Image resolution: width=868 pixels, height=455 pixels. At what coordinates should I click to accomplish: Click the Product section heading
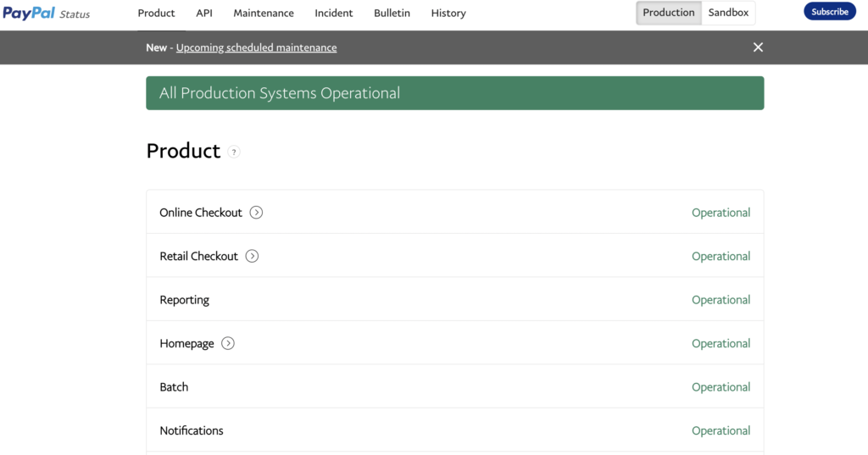[x=183, y=151]
